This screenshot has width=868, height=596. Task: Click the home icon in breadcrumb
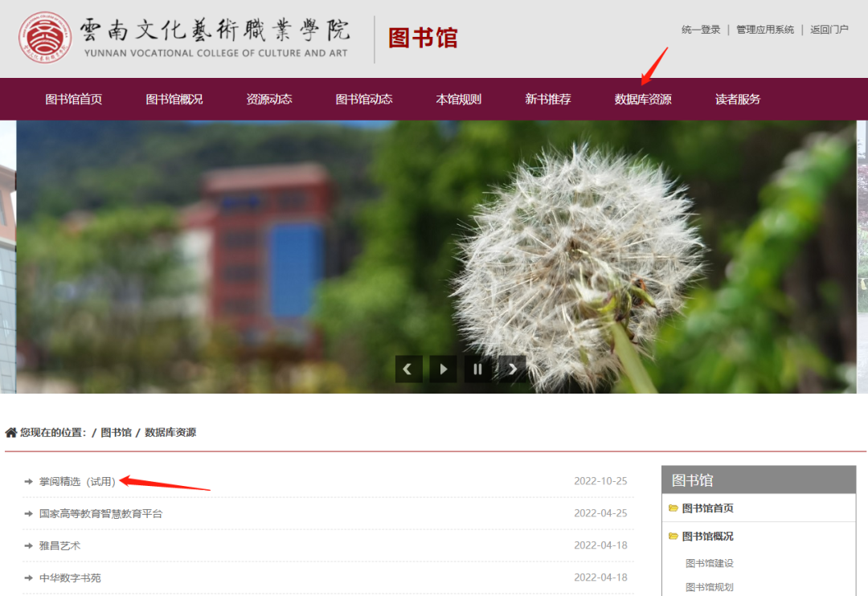click(x=11, y=433)
